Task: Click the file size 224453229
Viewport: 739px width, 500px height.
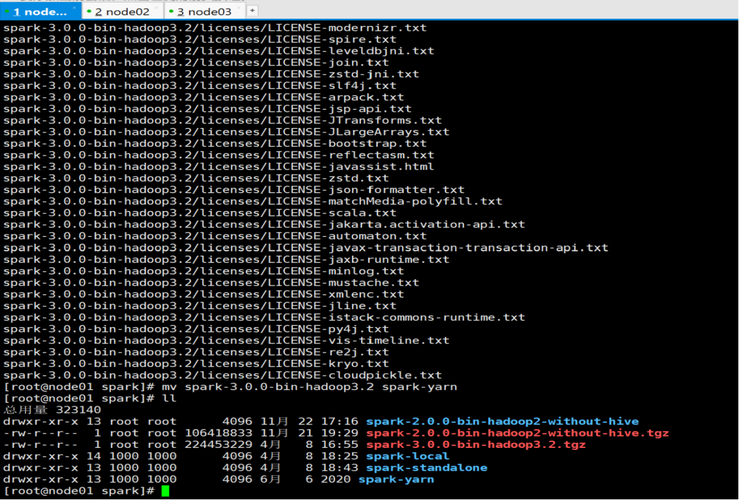Action: click(218, 445)
